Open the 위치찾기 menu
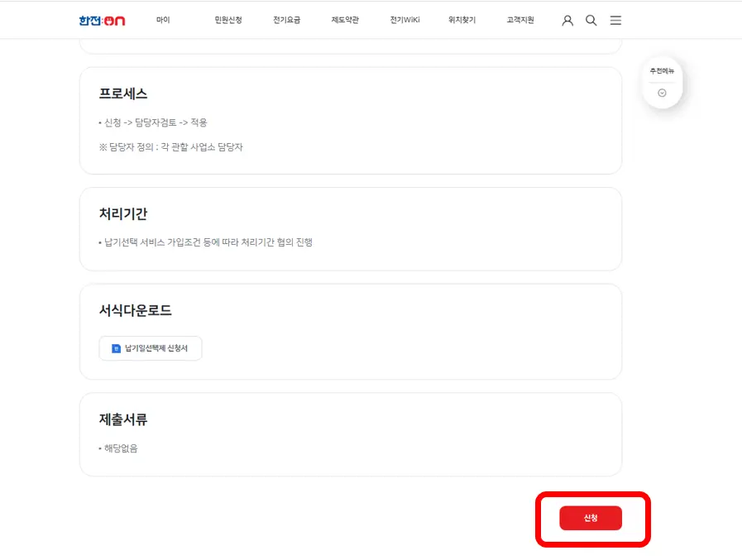This screenshot has height=560, width=742. (x=461, y=18)
